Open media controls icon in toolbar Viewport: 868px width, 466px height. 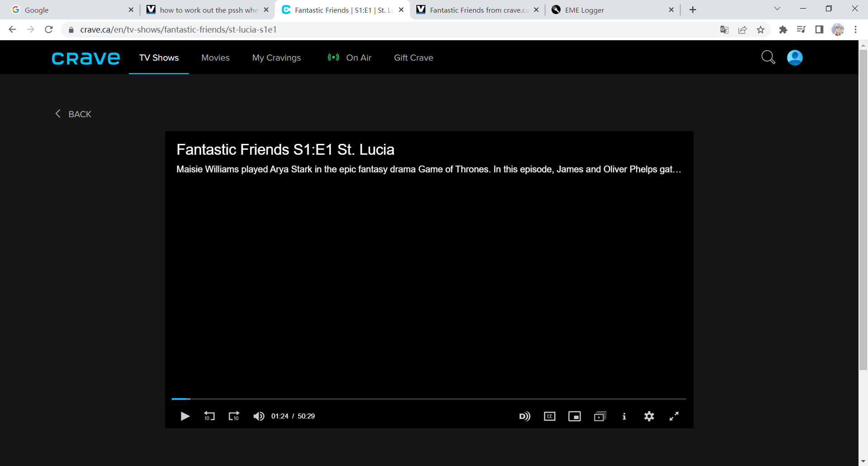802,30
